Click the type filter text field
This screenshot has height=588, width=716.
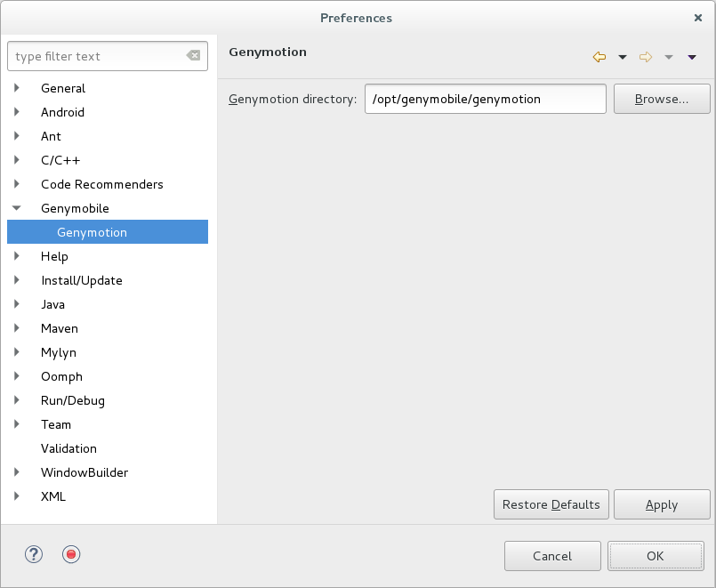(108, 56)
